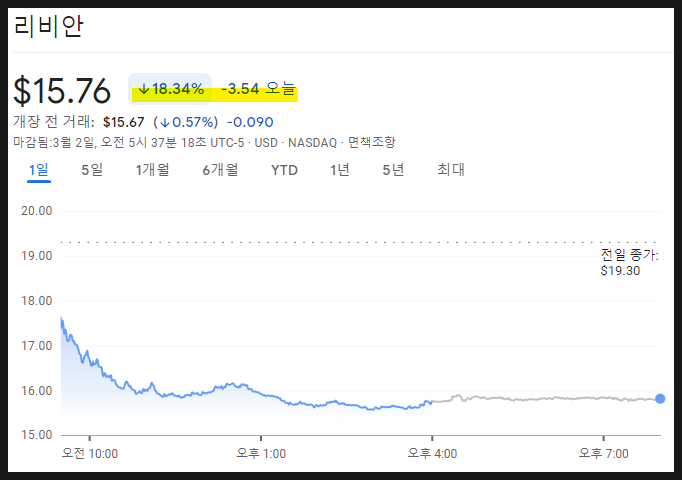Click the 리비안 title text
Screen dimensions: 682x480
[49, 26]
